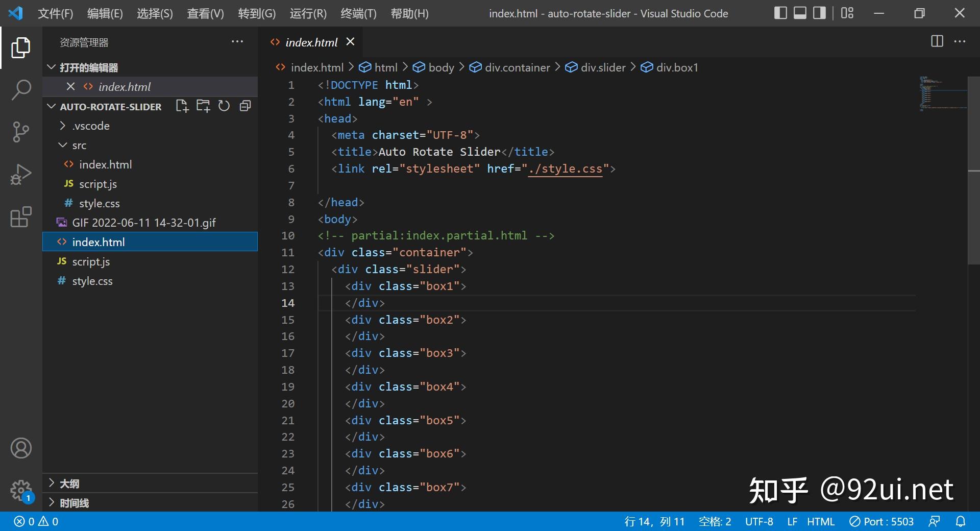The image size is (980, 531).
Task: Open the 终端(T) menu
Action: [358, 13]
